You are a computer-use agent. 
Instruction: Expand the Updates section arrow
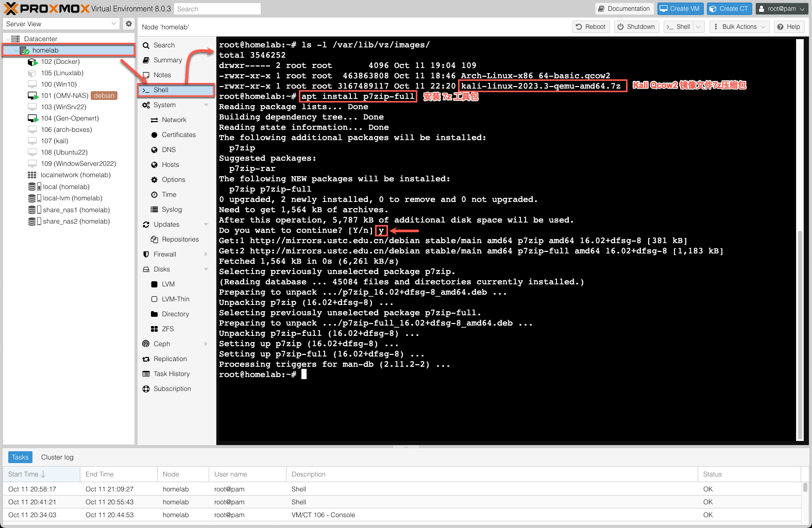(x=206, y=225)
